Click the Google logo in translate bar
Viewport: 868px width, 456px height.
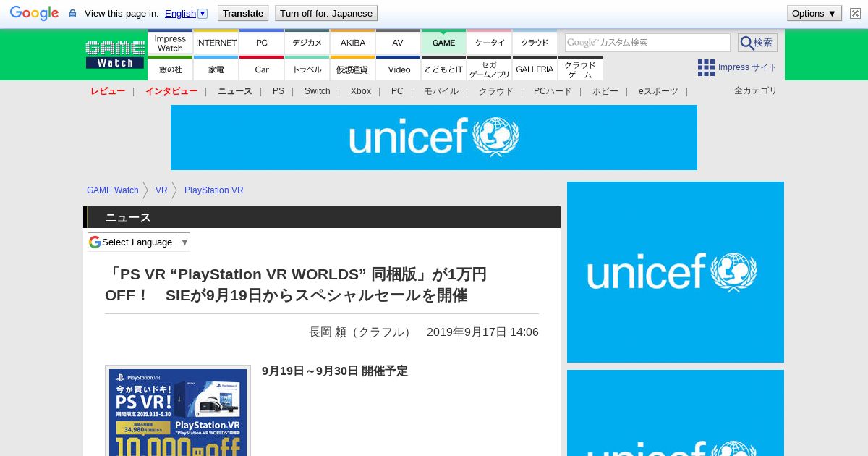34,13
